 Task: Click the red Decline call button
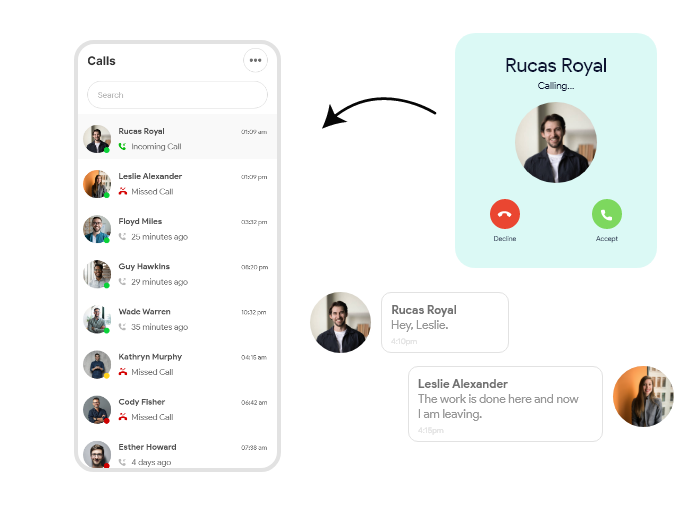(505, 214)
